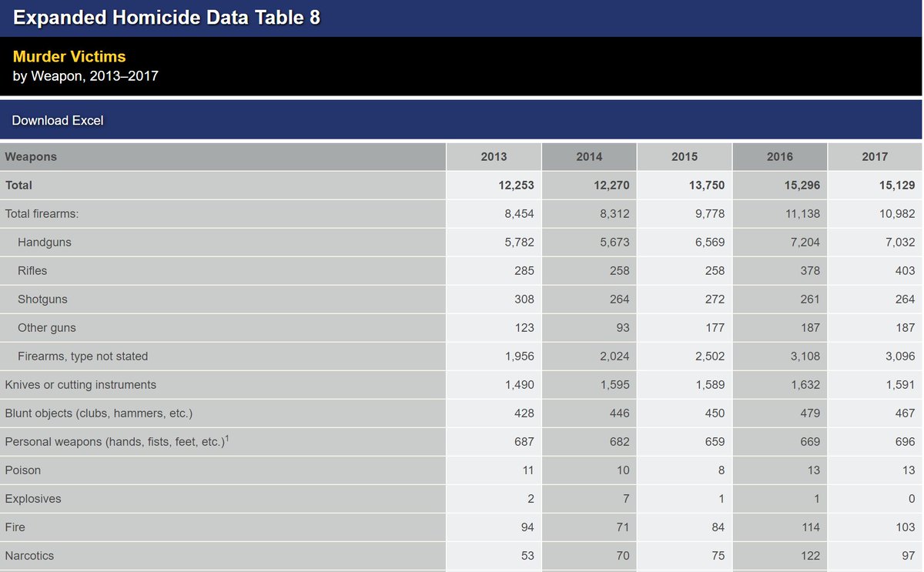
Task: Click the Fire row label
Action: click(15, 527)
